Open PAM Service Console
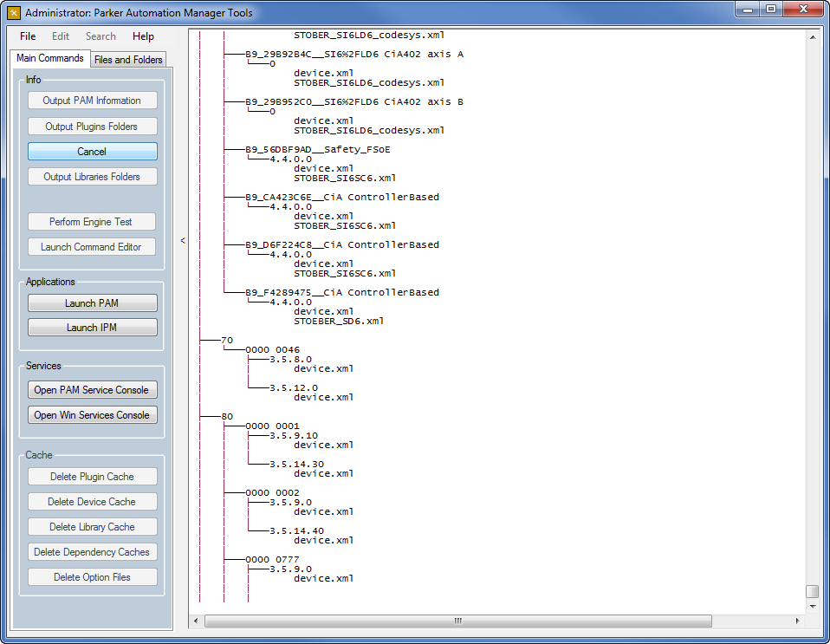 click(92, 390)
